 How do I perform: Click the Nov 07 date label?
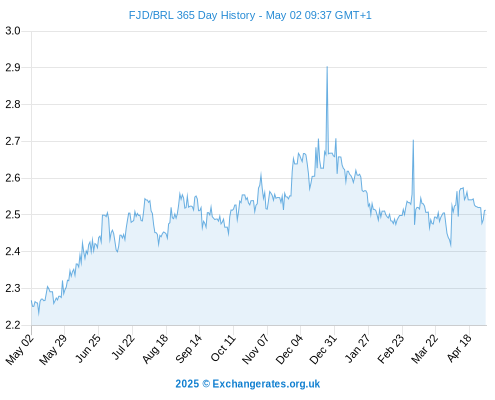(x=255, y=349)
